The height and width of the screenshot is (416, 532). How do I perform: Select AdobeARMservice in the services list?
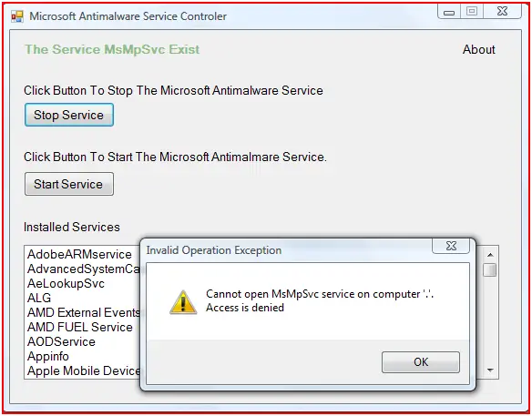[x=80, y=254]
